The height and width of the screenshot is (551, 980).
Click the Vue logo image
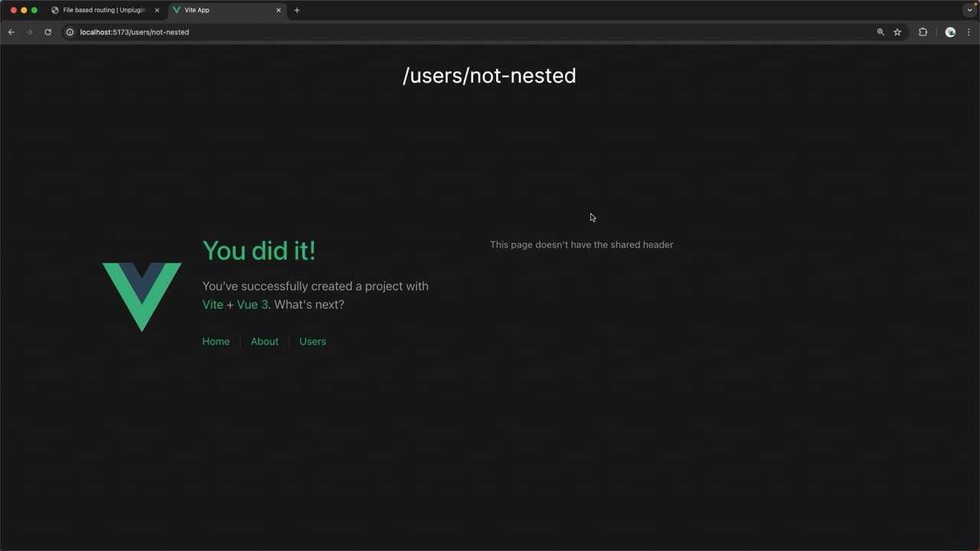[x=142, y=297]
